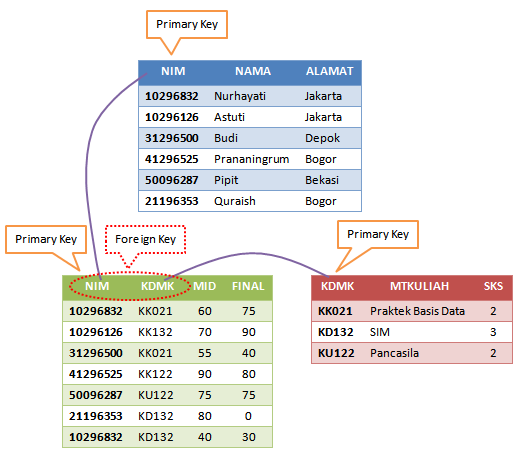Click MID score 90 in KK122 row
The image size is (519, 454).
point(205,374)
